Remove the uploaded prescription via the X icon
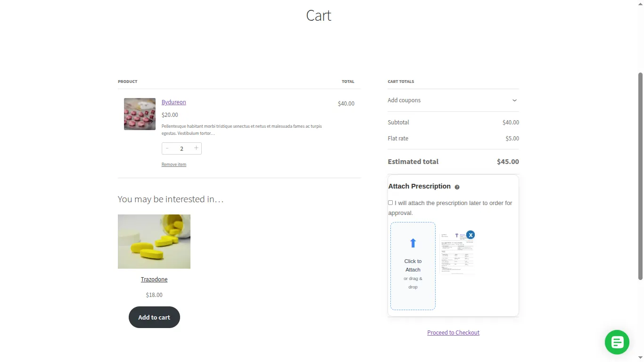644x362 pixels. [470, 235]
